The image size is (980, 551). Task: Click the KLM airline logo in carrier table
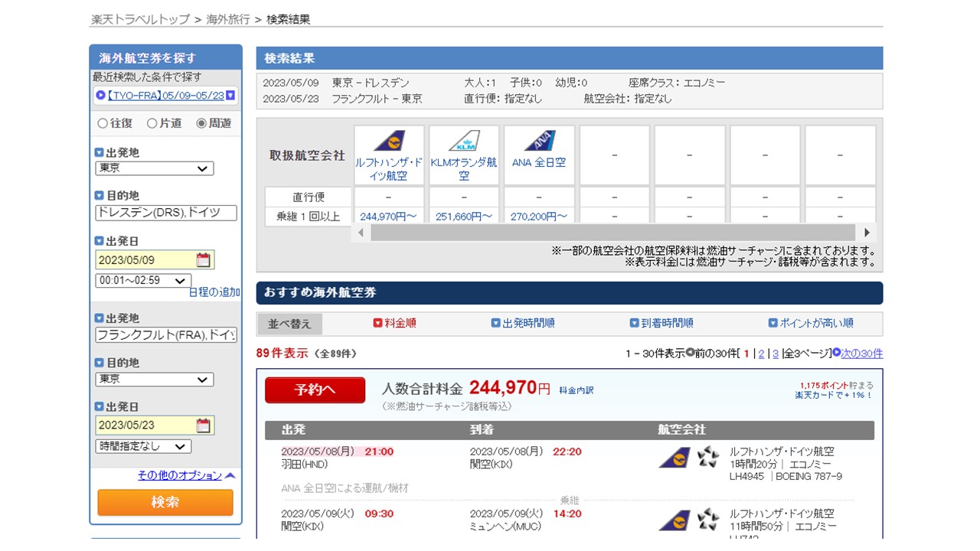[464, 142]
